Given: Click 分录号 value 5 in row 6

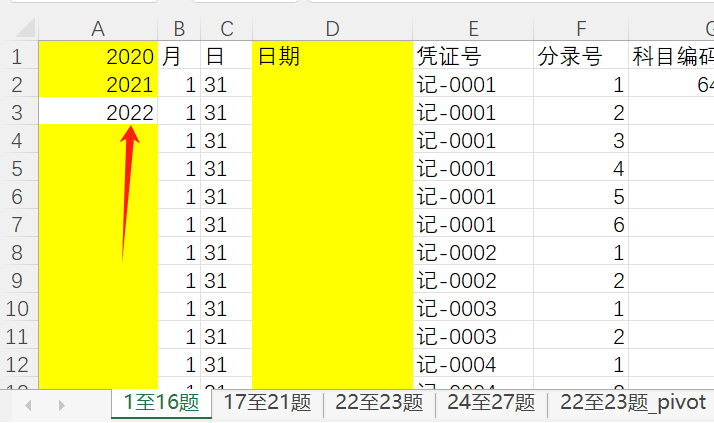Looking at the screenshot, I should (x=581, y=195).
